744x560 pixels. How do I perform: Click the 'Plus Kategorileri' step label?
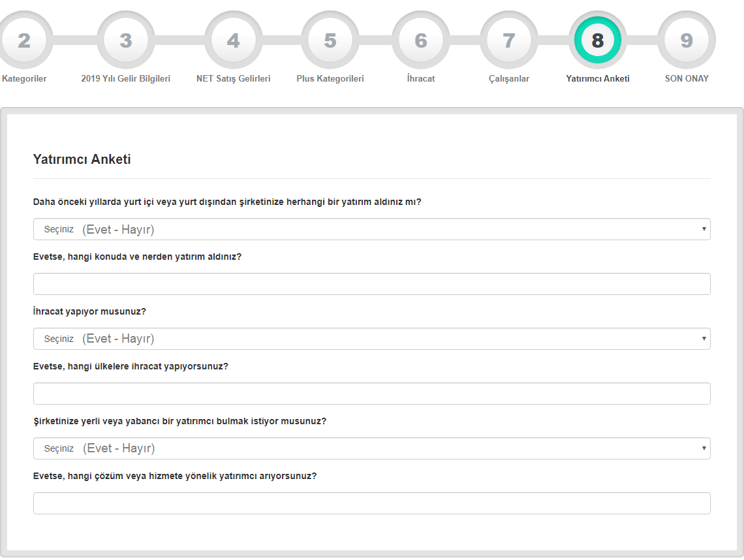coord(330,78)
